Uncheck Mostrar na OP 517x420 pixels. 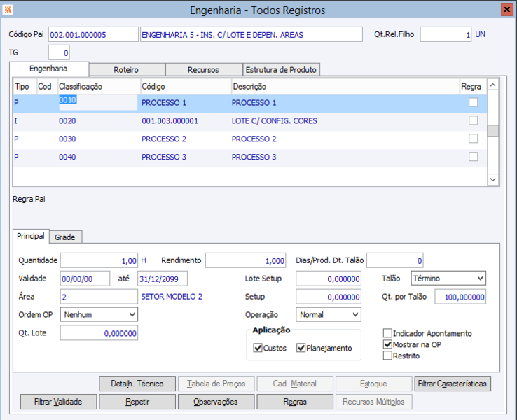[388, 344]
